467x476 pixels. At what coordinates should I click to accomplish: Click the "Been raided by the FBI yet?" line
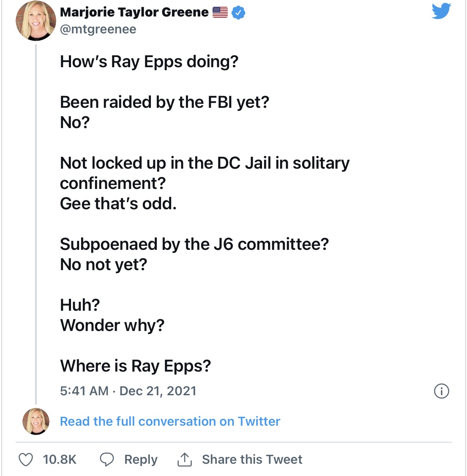[x=164, y=102]
